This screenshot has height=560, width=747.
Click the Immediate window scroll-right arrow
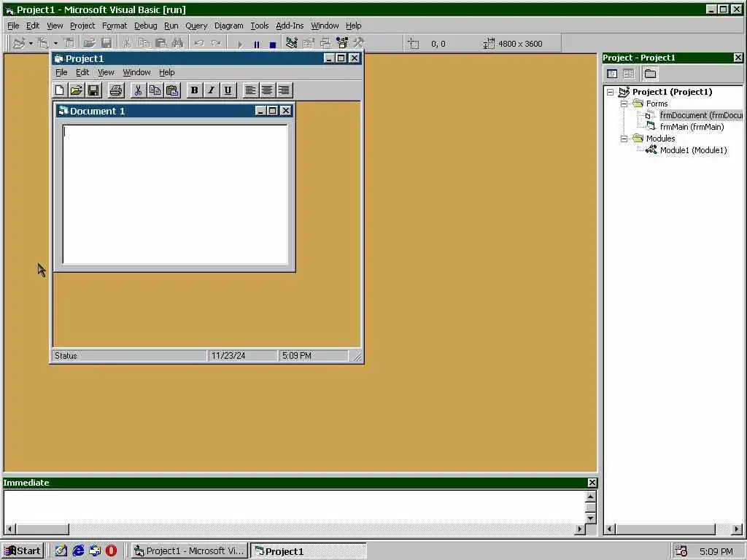tap(580, 529)
